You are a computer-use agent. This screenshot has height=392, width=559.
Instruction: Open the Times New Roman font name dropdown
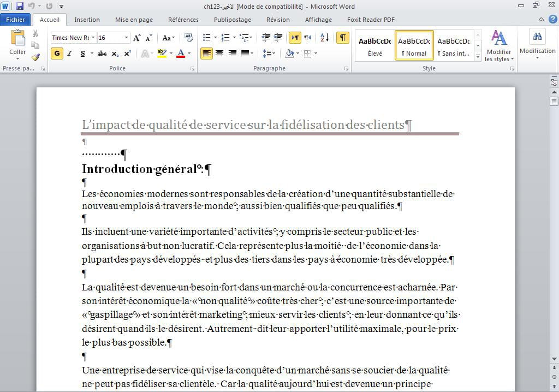click(93, 38)
